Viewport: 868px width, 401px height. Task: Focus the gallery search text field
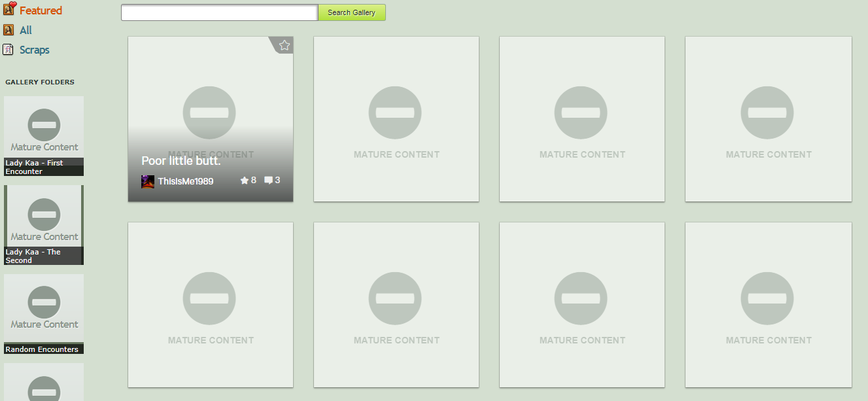pyautogui.click(x=219, y=12)
